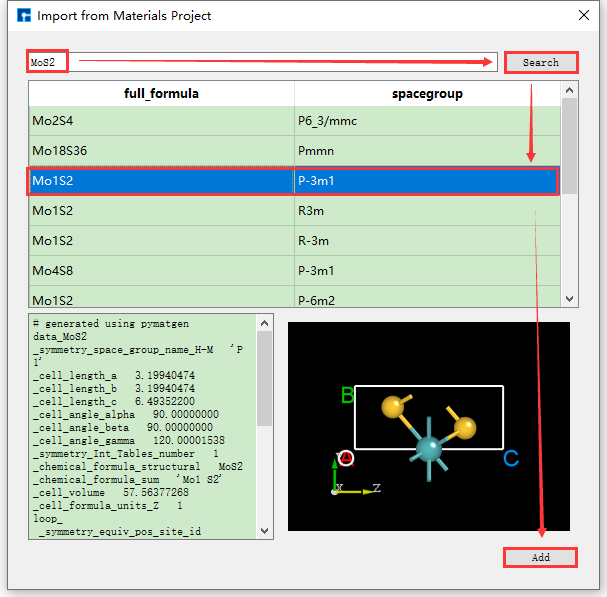
Task: Click the application icon in title bar
Action: 22,16
